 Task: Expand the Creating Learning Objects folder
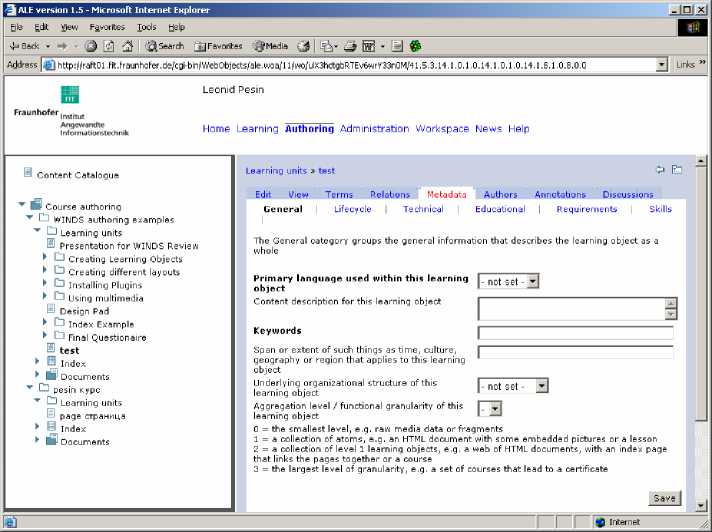point(45,258)
